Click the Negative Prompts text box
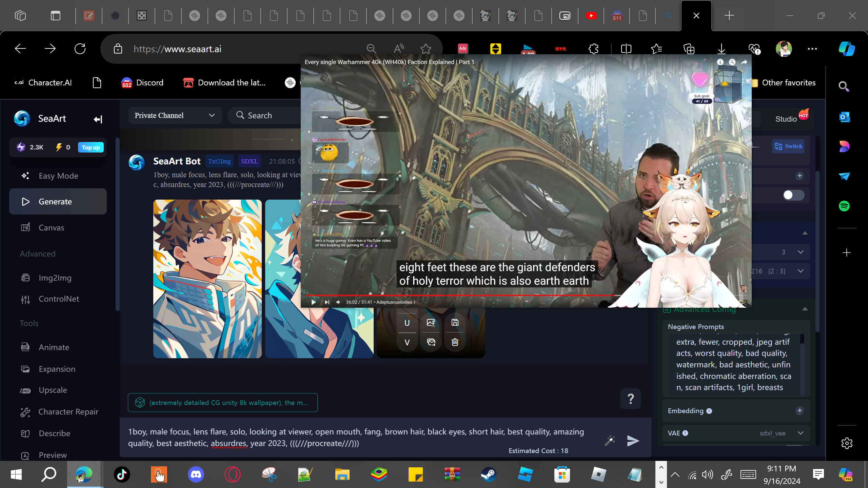 click(x=734, y=365)
